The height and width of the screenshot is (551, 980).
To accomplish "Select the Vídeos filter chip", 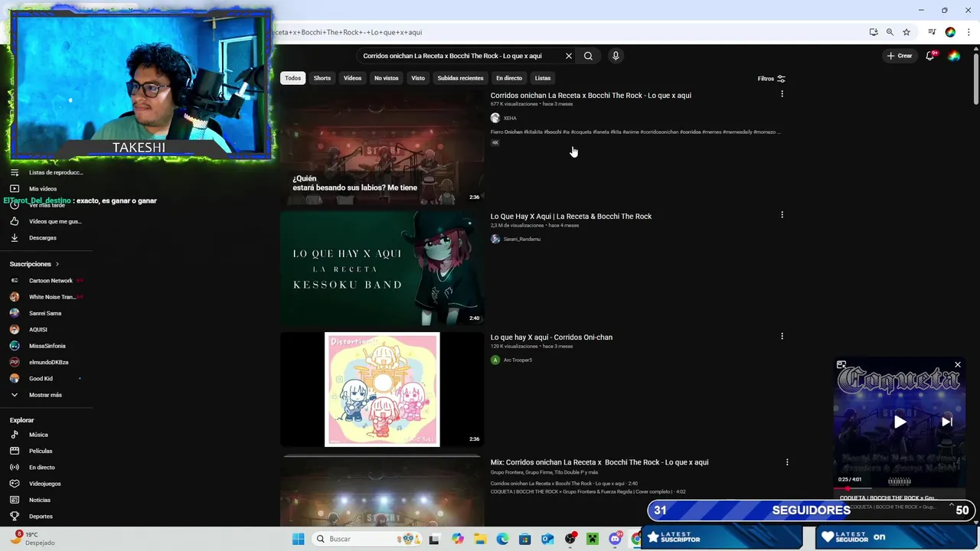I will [352, 78].
